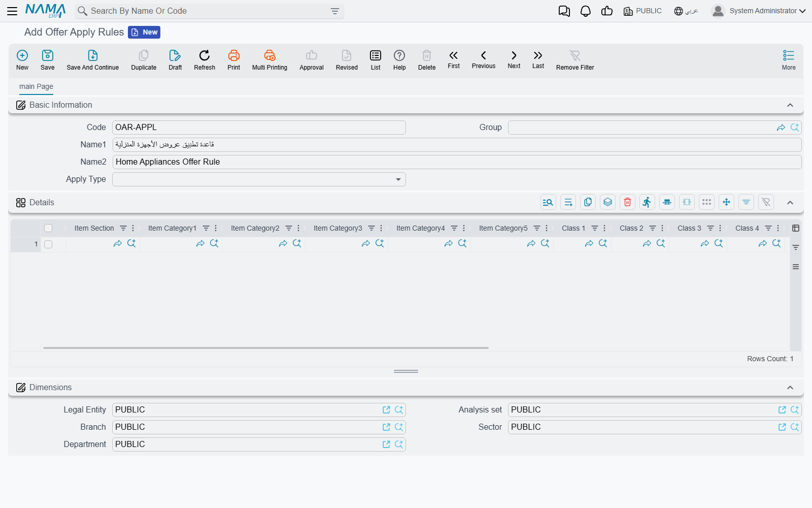The image size is (812, 508).
Task: Click the grid dots icon in Details
Action: [x=706, y=202]
